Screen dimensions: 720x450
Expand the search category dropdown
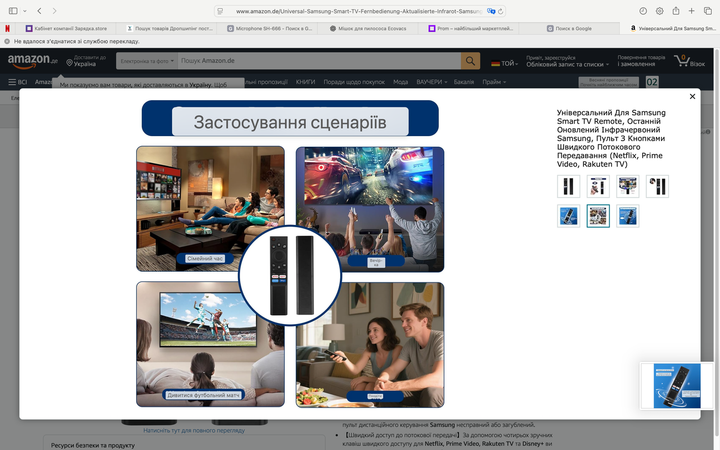tap(147, 61)
